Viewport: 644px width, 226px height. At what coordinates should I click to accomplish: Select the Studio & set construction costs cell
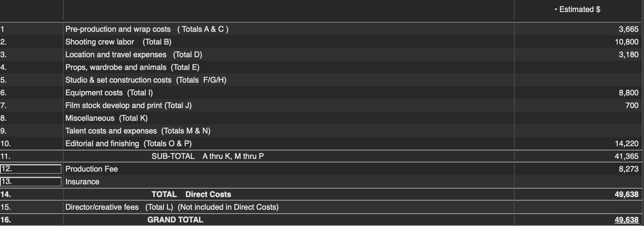click(288, 80)
